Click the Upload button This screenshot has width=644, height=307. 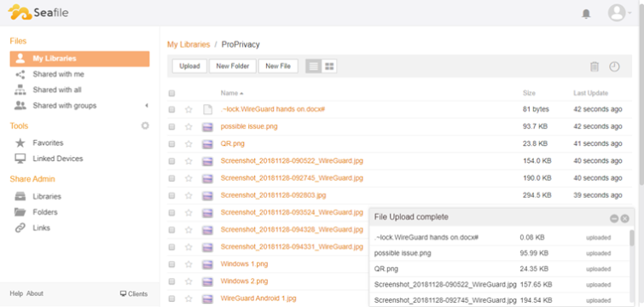(189, 66)
